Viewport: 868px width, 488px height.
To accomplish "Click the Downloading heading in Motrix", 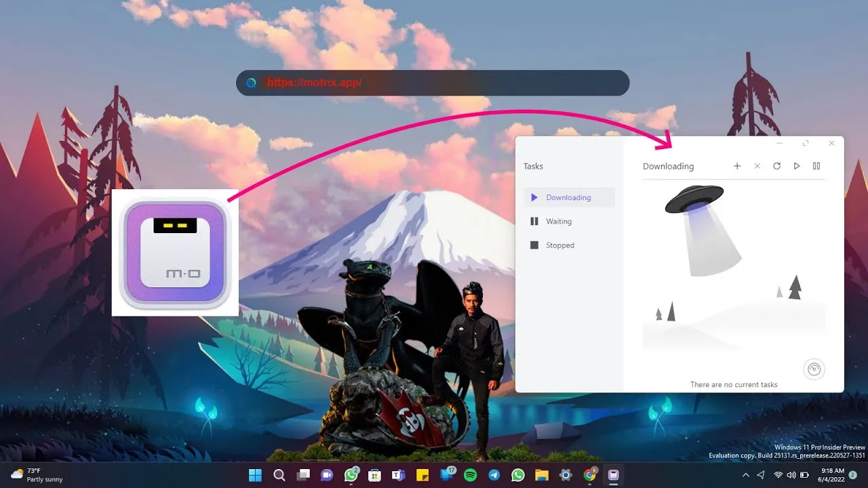I will point(668,166).
